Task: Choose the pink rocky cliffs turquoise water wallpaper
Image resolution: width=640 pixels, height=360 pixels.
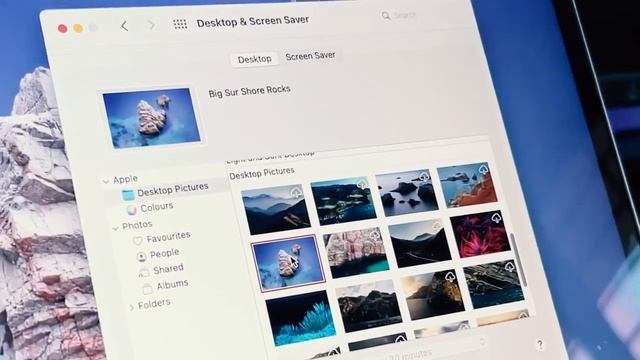Action: pos(356,253)
